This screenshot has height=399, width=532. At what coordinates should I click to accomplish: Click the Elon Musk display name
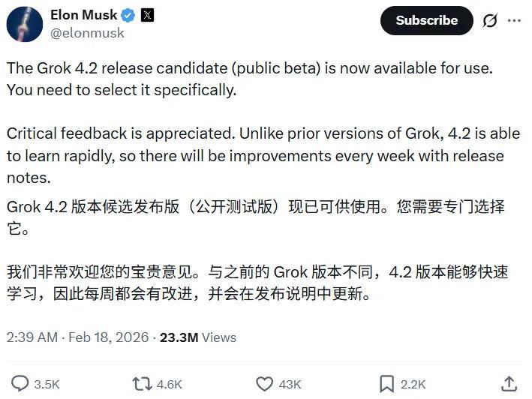tap(82, 15)
